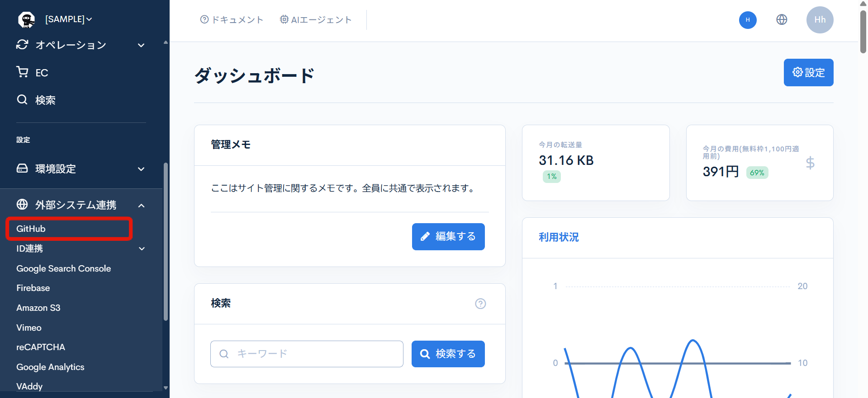The height and width of the screenshot is (398, 868).
Task: Click the blue H user badge
Action: (x=748, y=20)
